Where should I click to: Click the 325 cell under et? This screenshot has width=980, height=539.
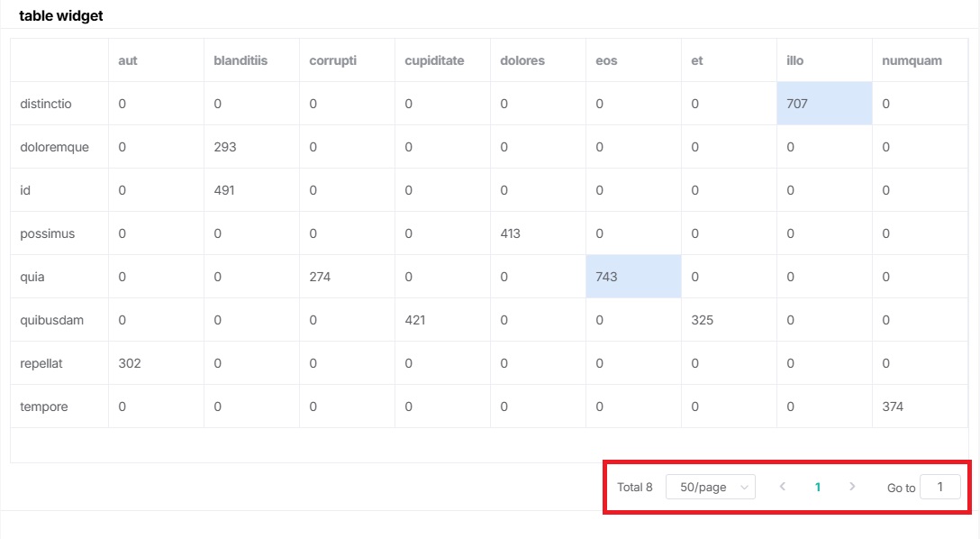[x=702, y=320]
